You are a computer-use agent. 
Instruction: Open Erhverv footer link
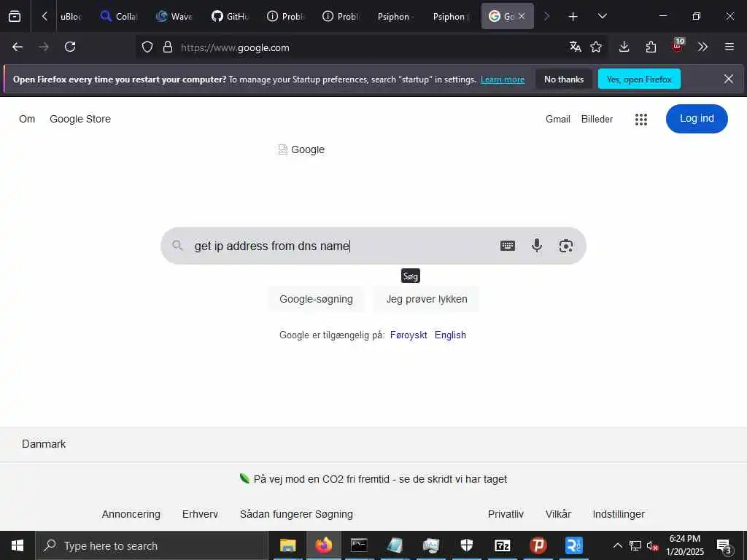(x=200, y=514)
